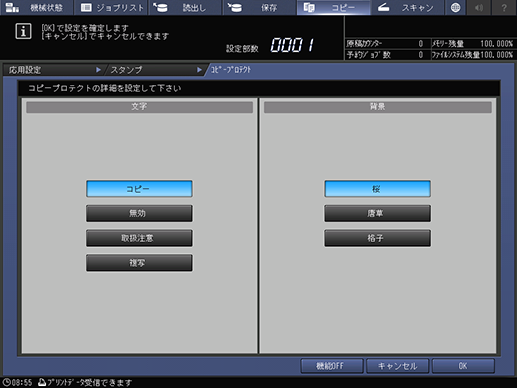517x388 pixels.
Task: Click the globe network icon
Action: point(455,7)
